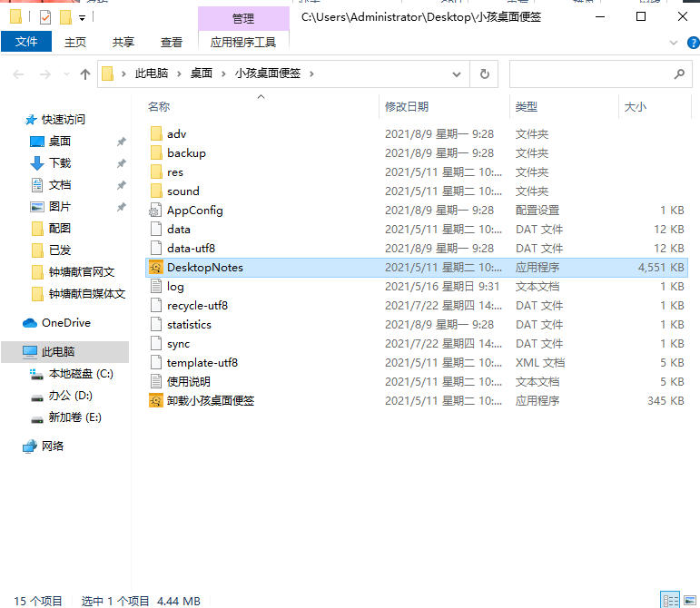700x608 pixels.
Task: Refresh the current folder view
Action: click(485, 74)
